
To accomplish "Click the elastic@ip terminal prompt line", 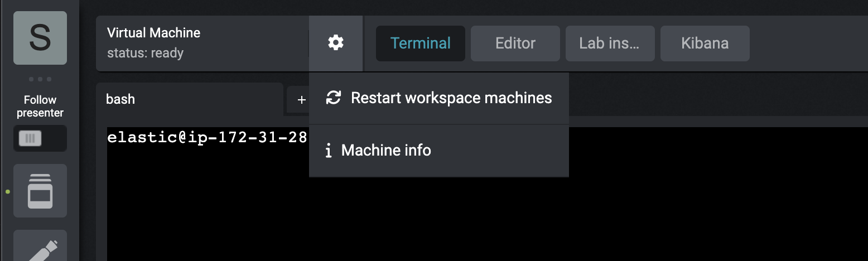I will [x=208, y=137].
